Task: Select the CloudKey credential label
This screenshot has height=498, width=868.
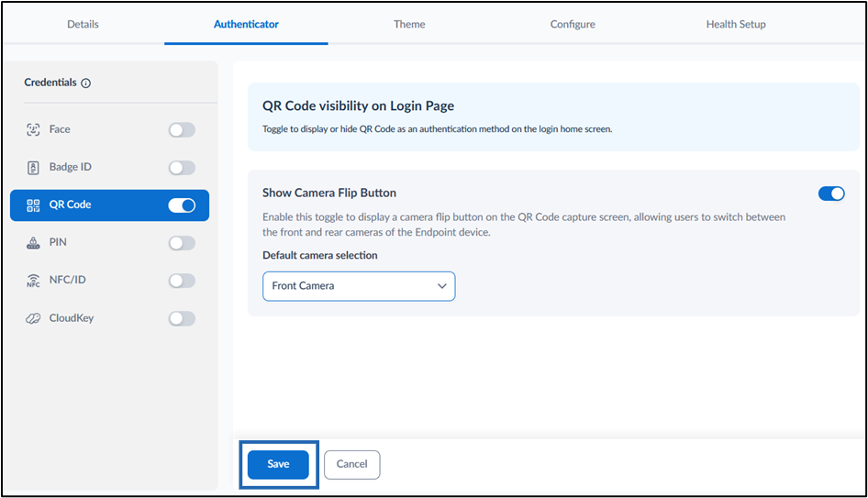Action: (72, 318)
